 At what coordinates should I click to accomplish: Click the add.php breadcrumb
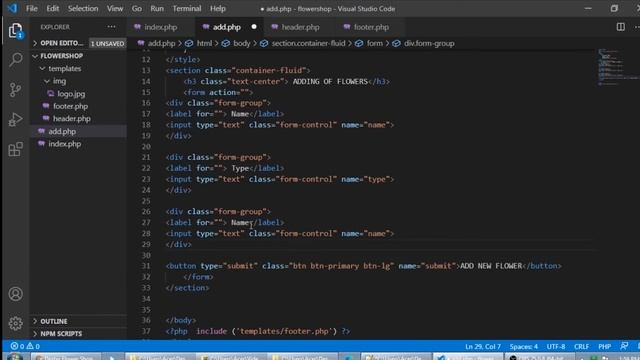click(x=161, y=43)
